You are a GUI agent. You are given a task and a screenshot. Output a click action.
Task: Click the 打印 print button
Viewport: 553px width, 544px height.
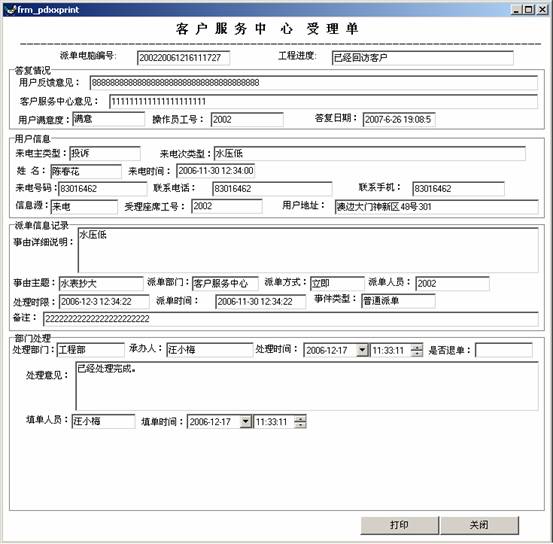[x=400, y=525]
